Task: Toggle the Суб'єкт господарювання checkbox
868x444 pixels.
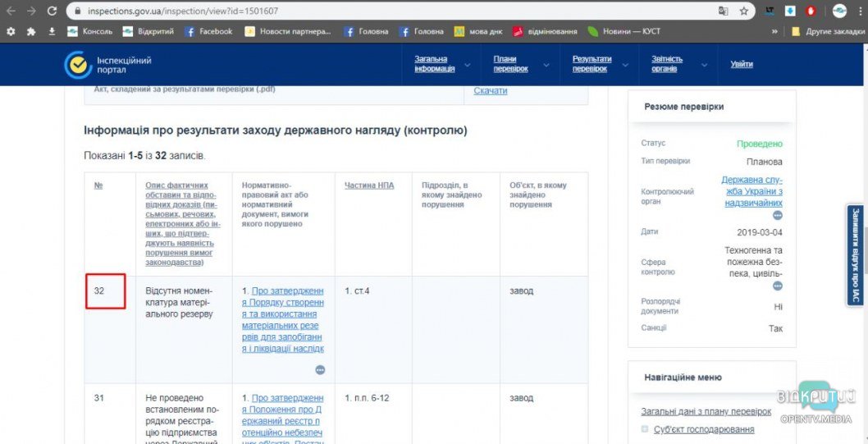Action: click(645, 429)
